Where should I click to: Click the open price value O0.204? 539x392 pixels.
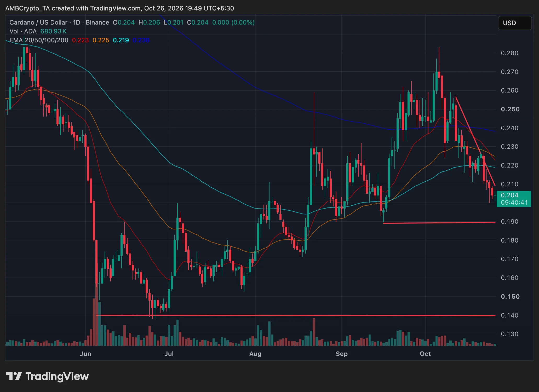(124, 22)
